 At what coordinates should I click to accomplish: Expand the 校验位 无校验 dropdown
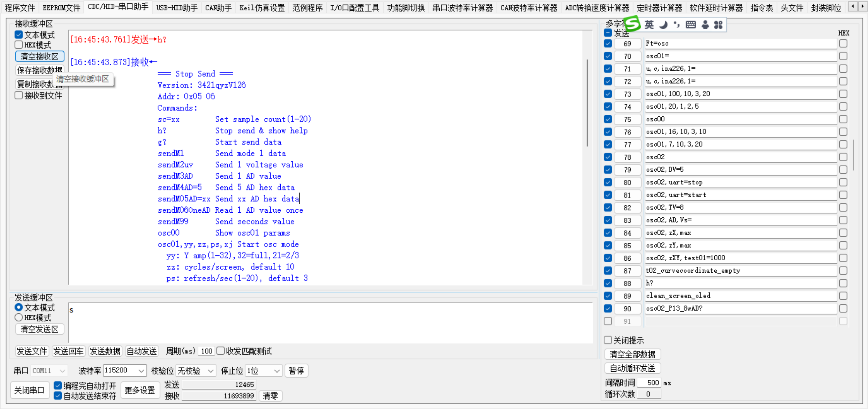pyautogui.click(x=196, y=371)
